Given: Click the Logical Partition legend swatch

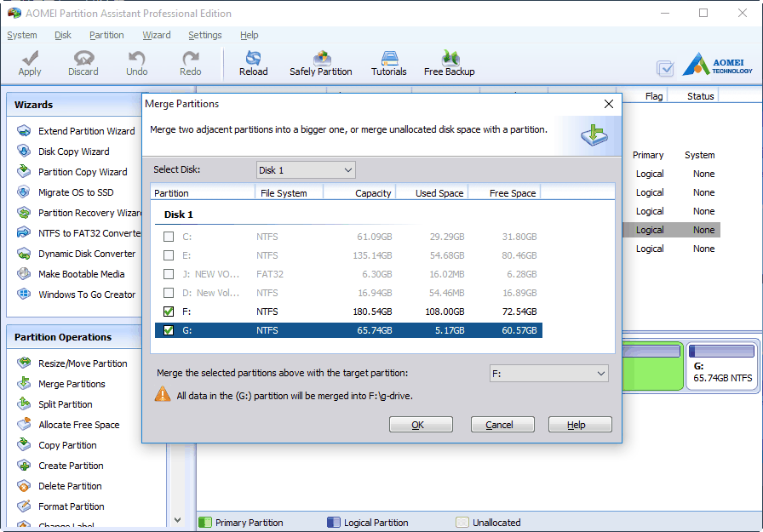Looking at the screenshot, I should tap(333, 523).
